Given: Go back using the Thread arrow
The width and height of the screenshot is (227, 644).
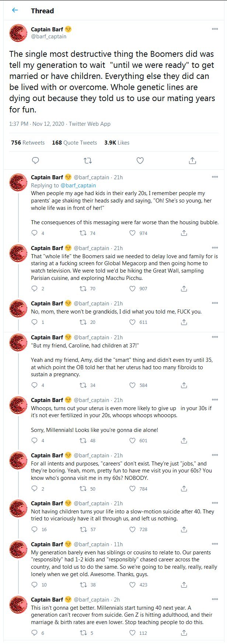Looking at the screenshot, I should click(x=15, y=10).
